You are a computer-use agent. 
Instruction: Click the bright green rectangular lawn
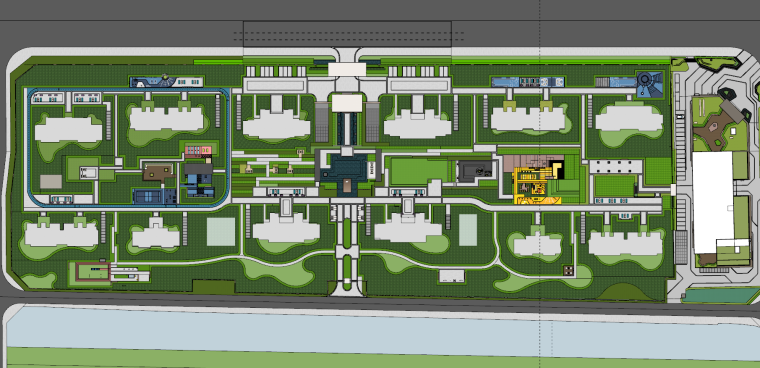click(419, 171)
